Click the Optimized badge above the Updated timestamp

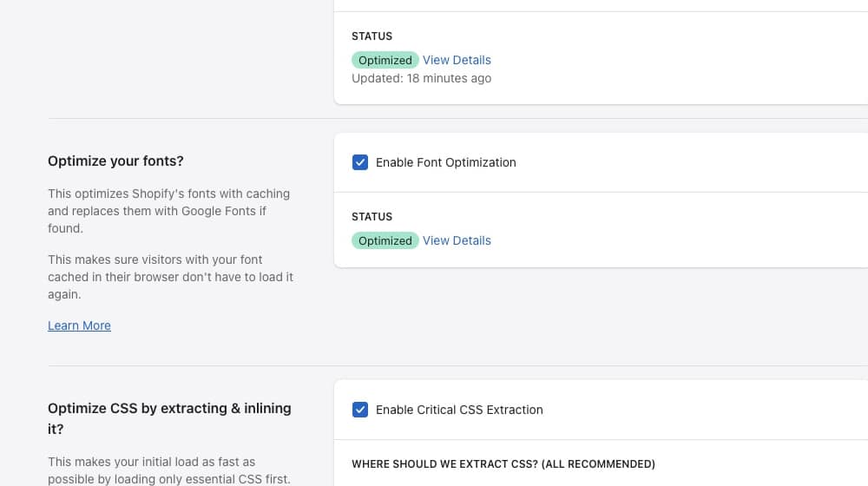click(385, 60)
